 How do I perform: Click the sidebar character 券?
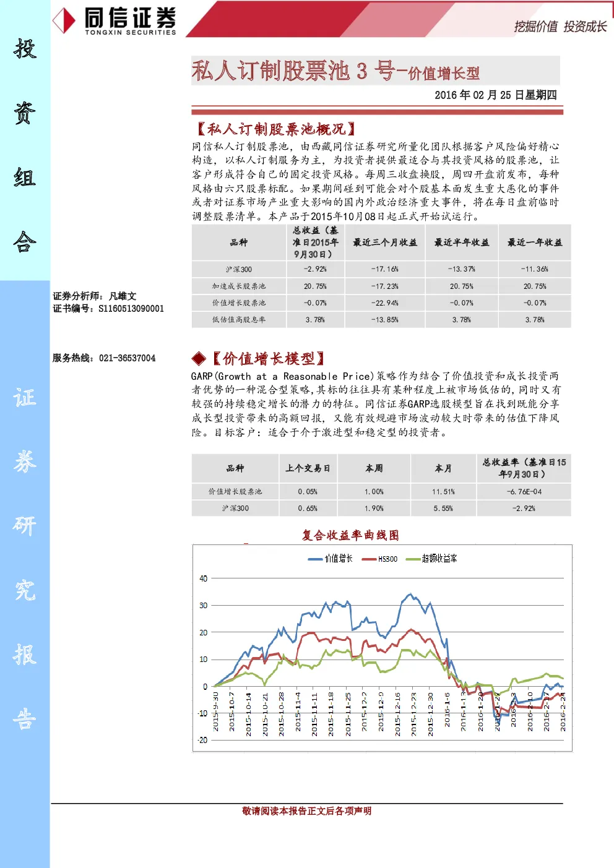click(25, 462)
